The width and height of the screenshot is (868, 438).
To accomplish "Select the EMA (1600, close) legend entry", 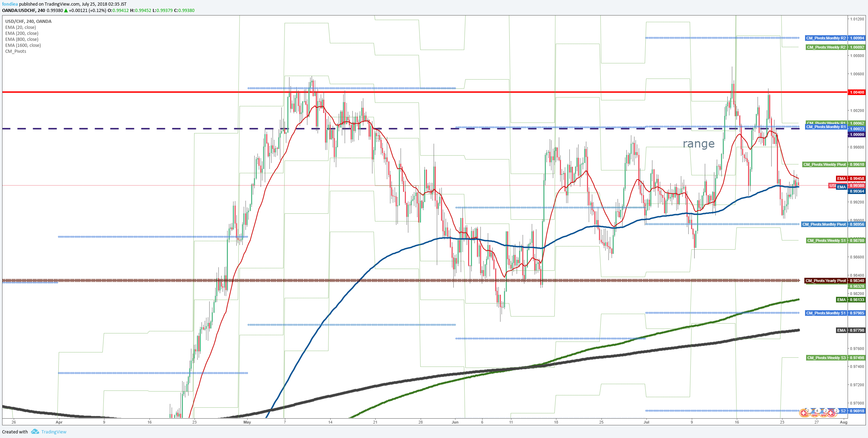I will 23,45.
